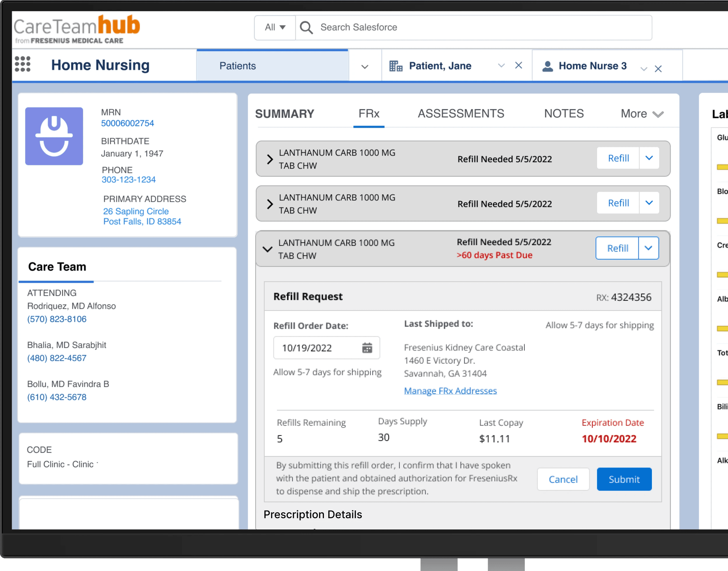This screenshot has height=571, width=728.
Task: Click the building icon on Patient, Jane tab
Action: coord(396,66)
